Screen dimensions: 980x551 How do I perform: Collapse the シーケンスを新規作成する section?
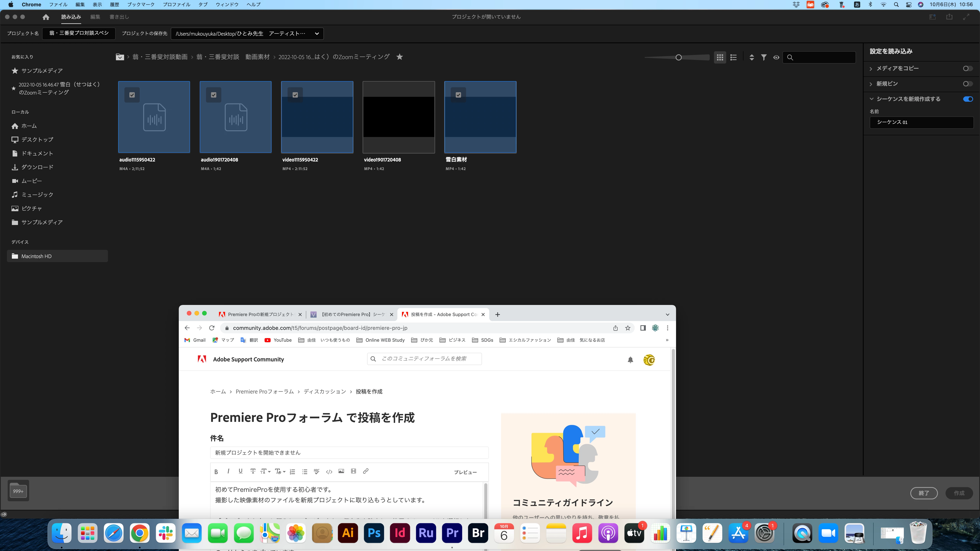(872, 99)
